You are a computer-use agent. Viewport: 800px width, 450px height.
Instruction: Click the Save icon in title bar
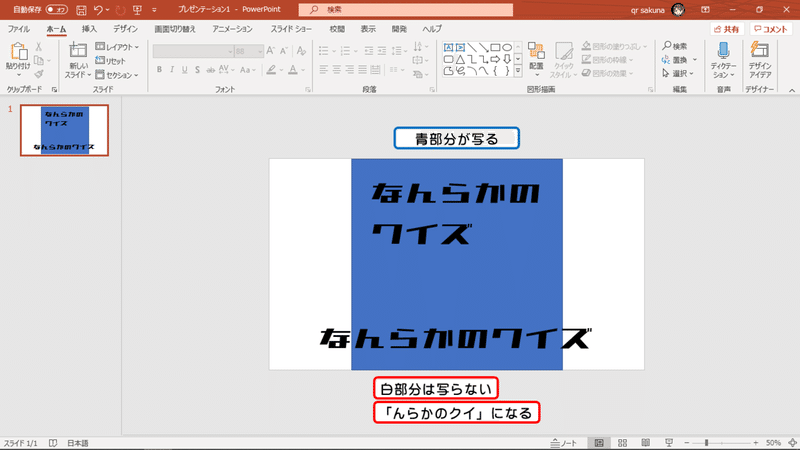click(x=81, y=10)
